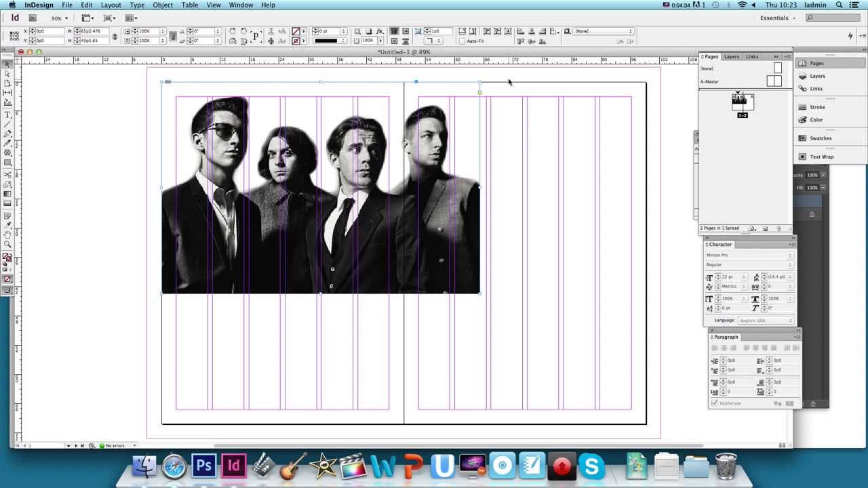Select the Rectangle tool
Image resolution: width=868 pixels, height=488 pixels.
coord(7,163)
